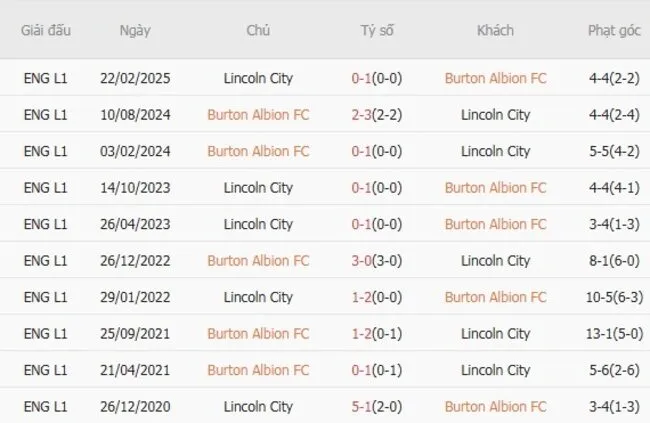
Task: Click the "Phạt góc" column header
Action: [614, 30]
